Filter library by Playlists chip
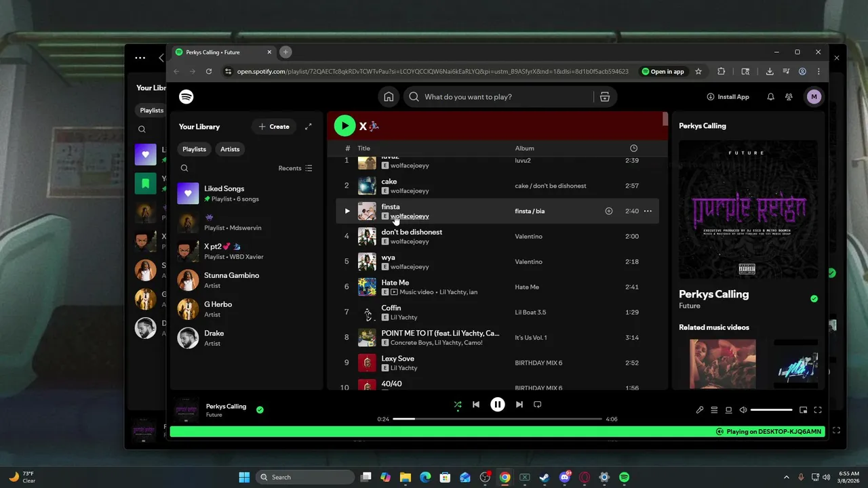The height and width of the screenshot is (488, 868). coord(194,149)
